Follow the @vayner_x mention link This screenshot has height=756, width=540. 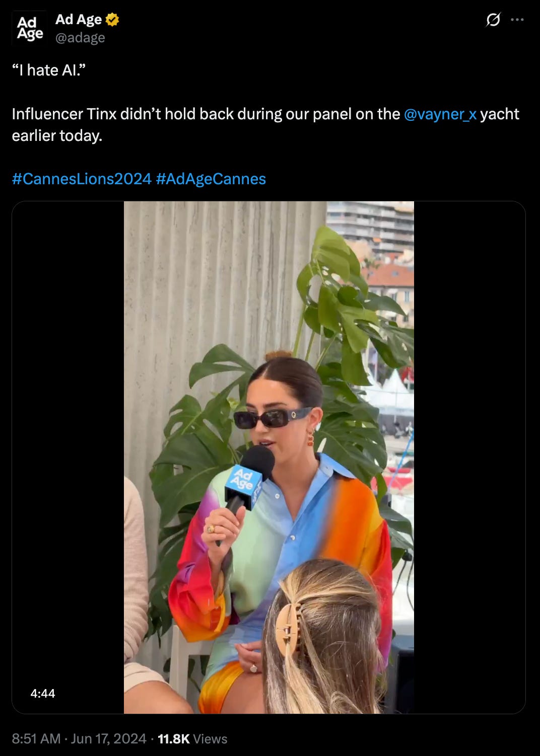[440, 114]
